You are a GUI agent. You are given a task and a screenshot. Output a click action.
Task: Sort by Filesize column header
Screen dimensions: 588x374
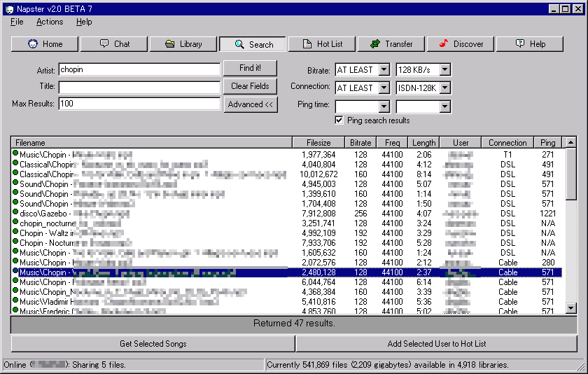tap(318, 143)
